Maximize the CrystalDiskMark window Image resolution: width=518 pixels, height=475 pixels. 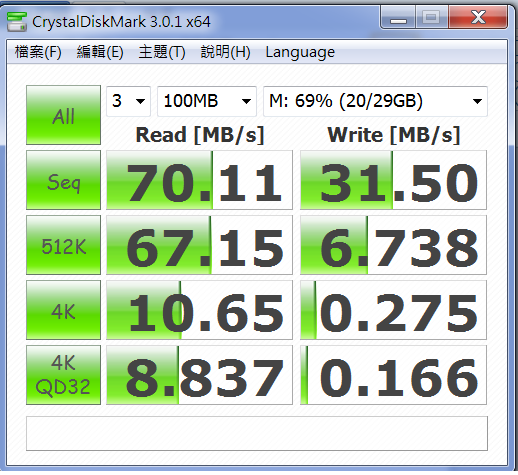(431, 17)
